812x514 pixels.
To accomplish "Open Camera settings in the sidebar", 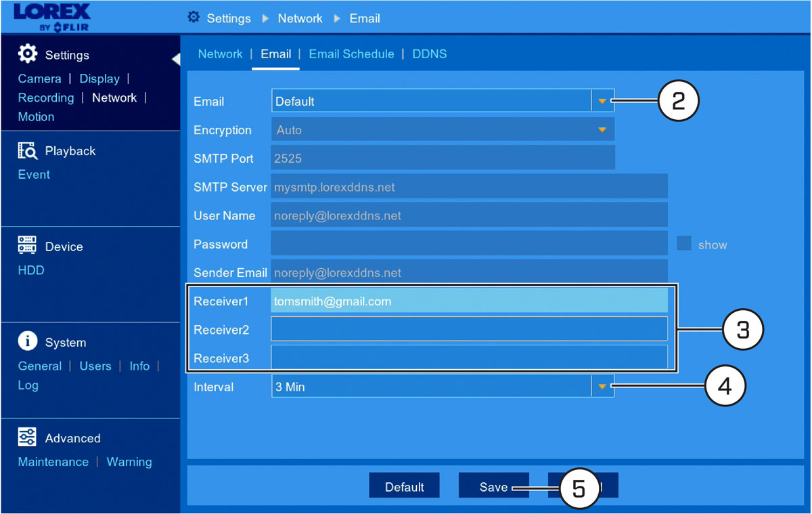I will pos(40,79).
